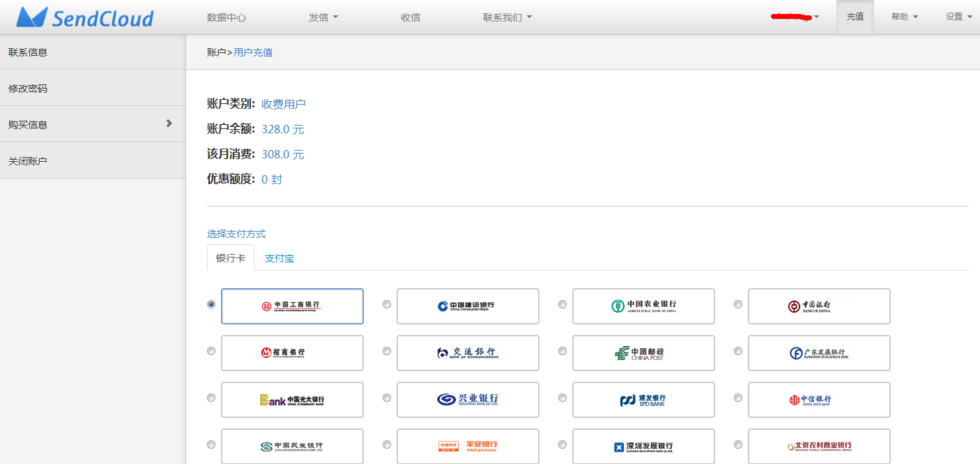Select the 广东发展银行 logo card

click(x=819, y=353)
